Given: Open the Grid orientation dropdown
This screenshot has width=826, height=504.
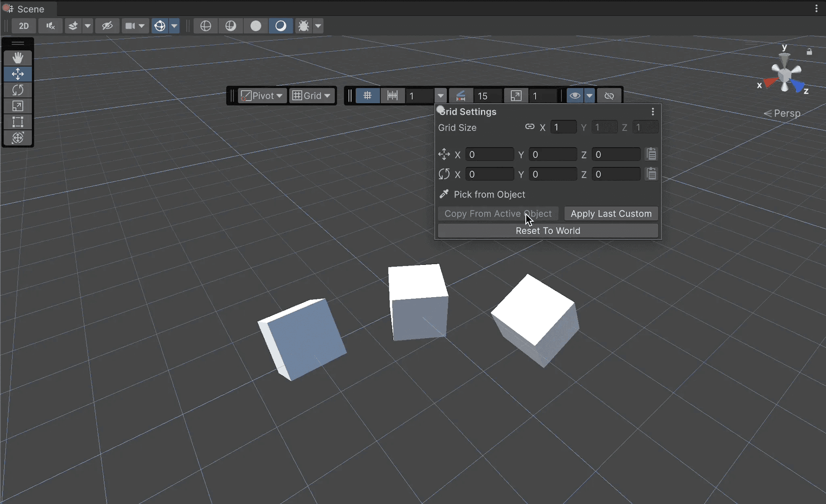Looking at the screenshot, I should coord(312,95).
